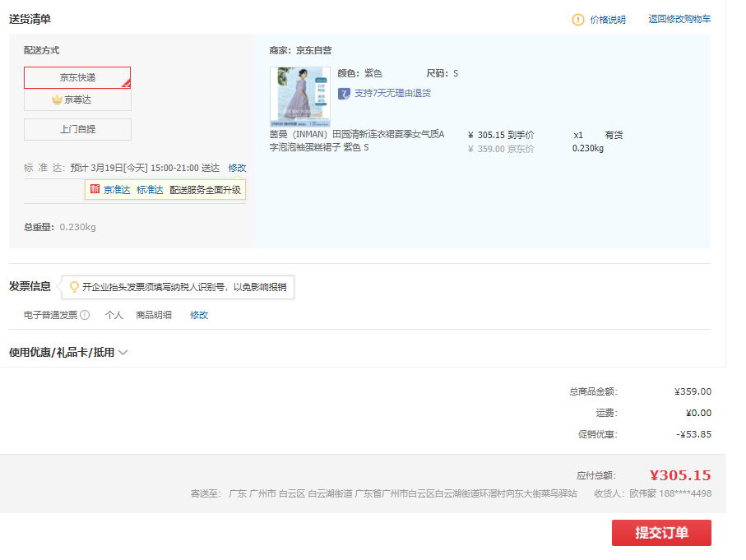
Task: Expand the 使用优惠/礼品卡/抵用 section
Action: coord(68,353)
